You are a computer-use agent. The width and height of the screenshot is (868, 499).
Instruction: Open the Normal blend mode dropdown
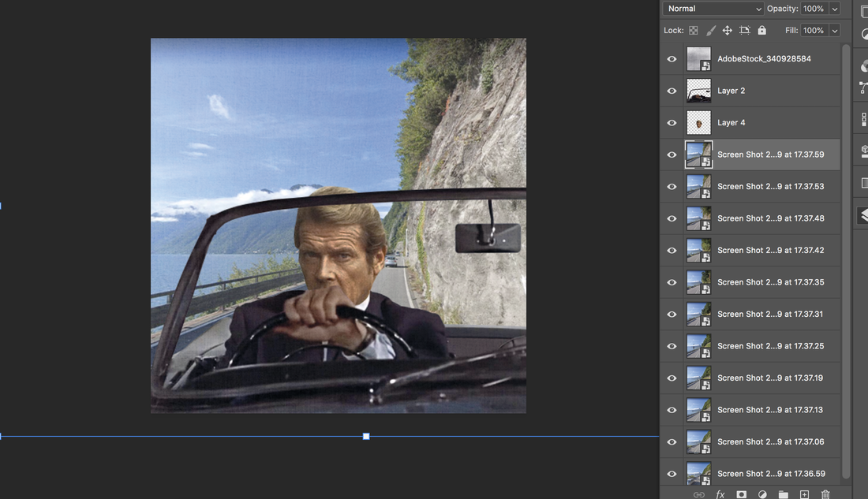[x=713, y=9]
